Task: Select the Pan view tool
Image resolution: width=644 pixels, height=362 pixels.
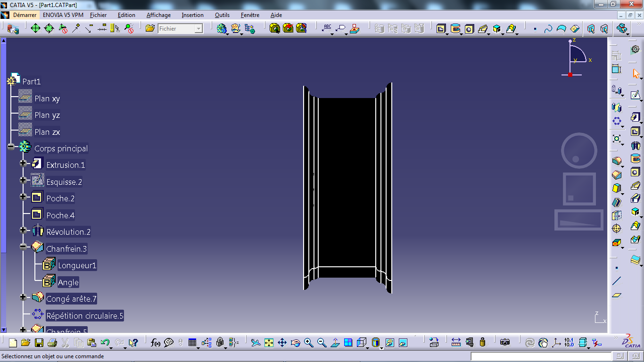Action: (282, 343)
